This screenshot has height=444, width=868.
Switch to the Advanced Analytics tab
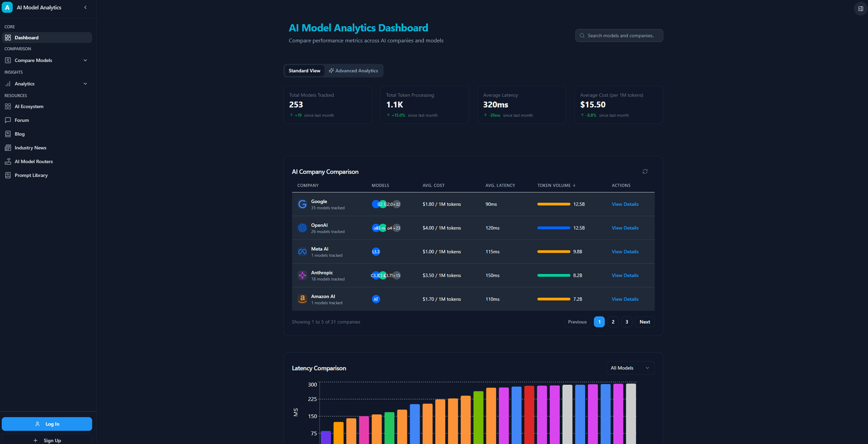click(354, 71)
